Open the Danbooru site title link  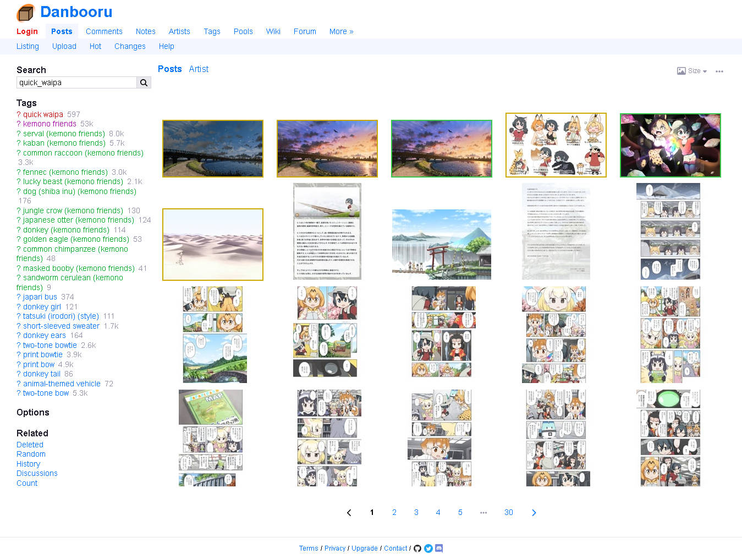(76, 12)
